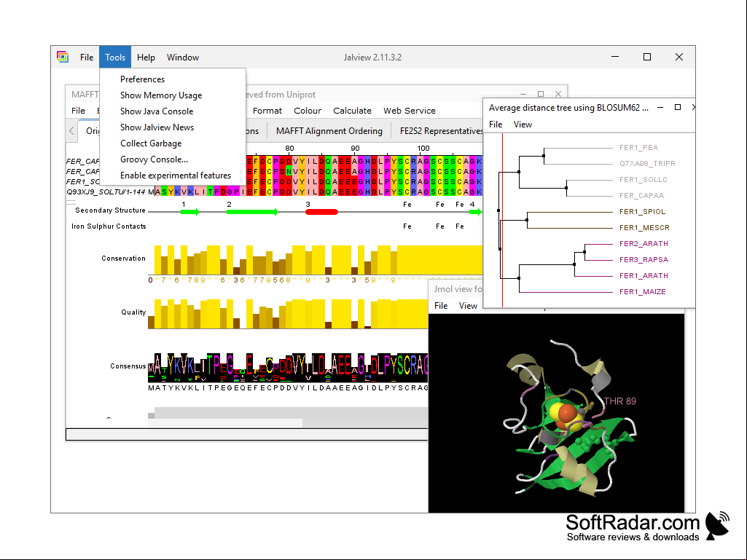Close the Tools menu in the menu bar
The width and height of the screenshot is (747, 560).
[115, 57]
